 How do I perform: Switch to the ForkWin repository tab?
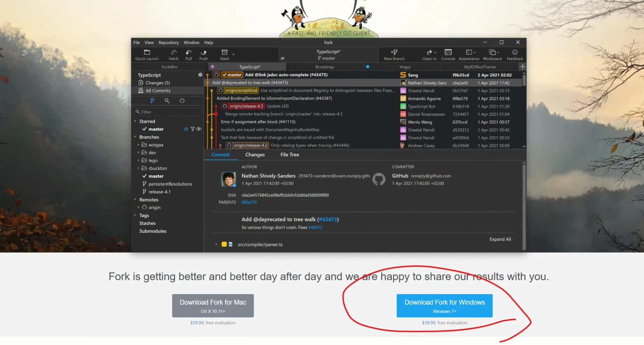point(170,67)
